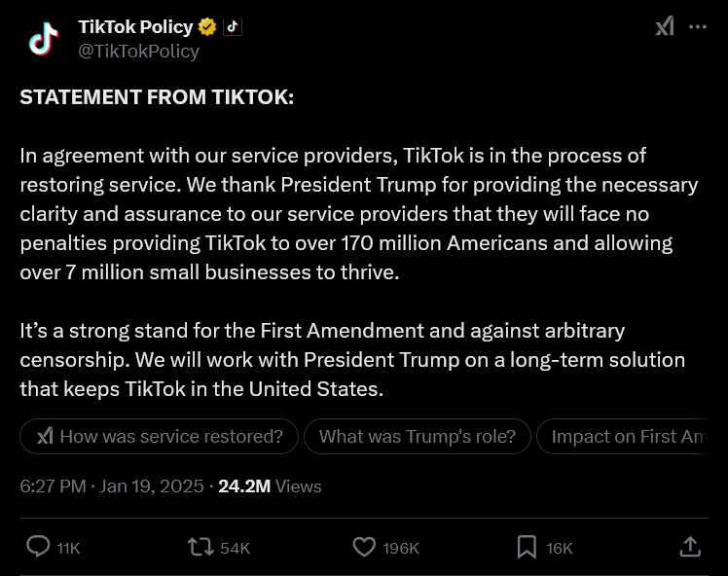View the 24.2M Views analytics
The width and height of the screenshot is (728, 576).
pos(270,486)
